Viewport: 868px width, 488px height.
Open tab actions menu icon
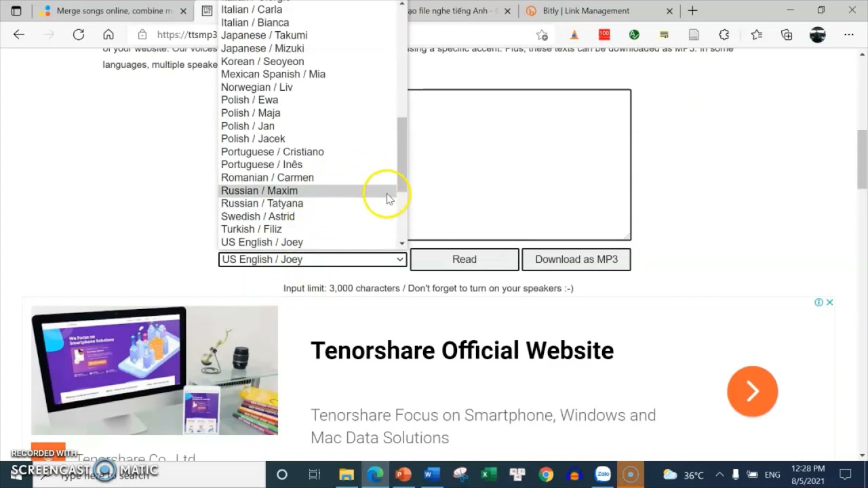[x=16, y=11]
